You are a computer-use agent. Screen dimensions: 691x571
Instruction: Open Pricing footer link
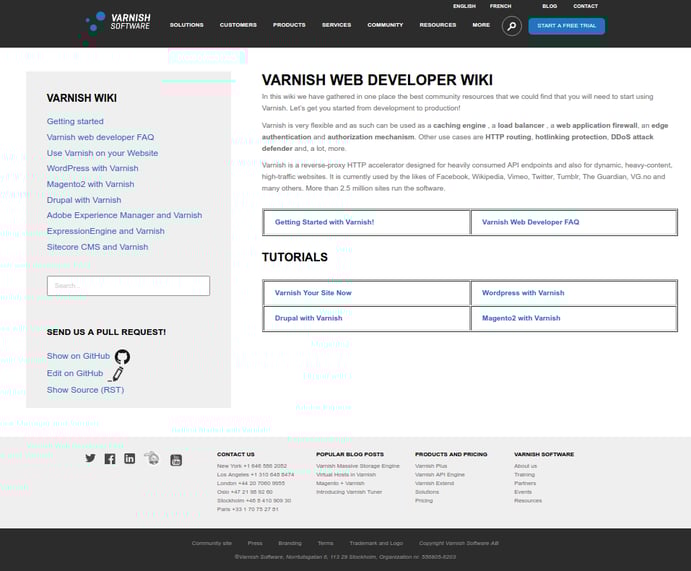(x=424, y=501)
